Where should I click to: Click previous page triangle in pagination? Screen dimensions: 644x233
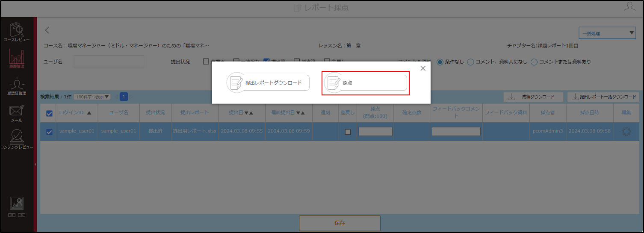pyautogui.click(x=117, y=97)
